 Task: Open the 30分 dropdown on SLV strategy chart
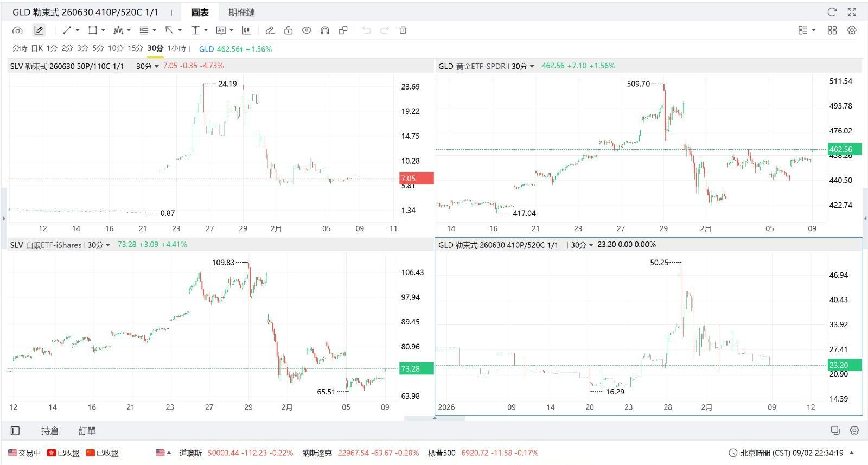148,66
